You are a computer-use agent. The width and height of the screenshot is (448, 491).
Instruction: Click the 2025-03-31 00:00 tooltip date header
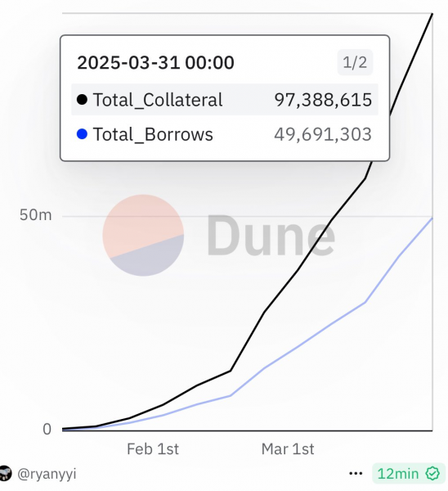tap(155, 63)
